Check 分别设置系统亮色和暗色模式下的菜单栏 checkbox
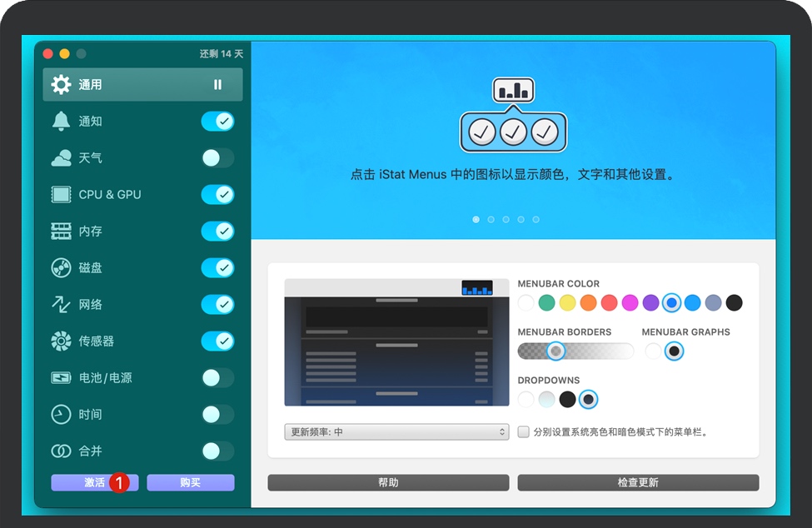This screenshot has height=528, width=812. coord(524,431)
